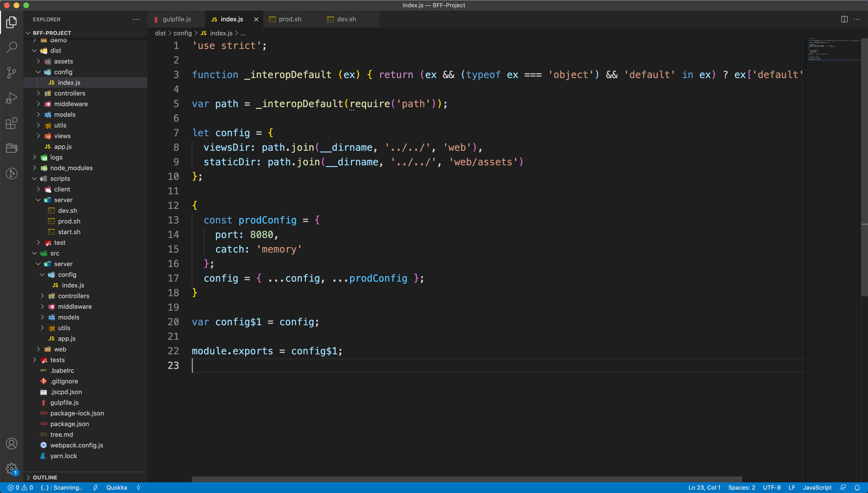Switch to the gulpfile.js tab
868x493 pixels.
176,19
